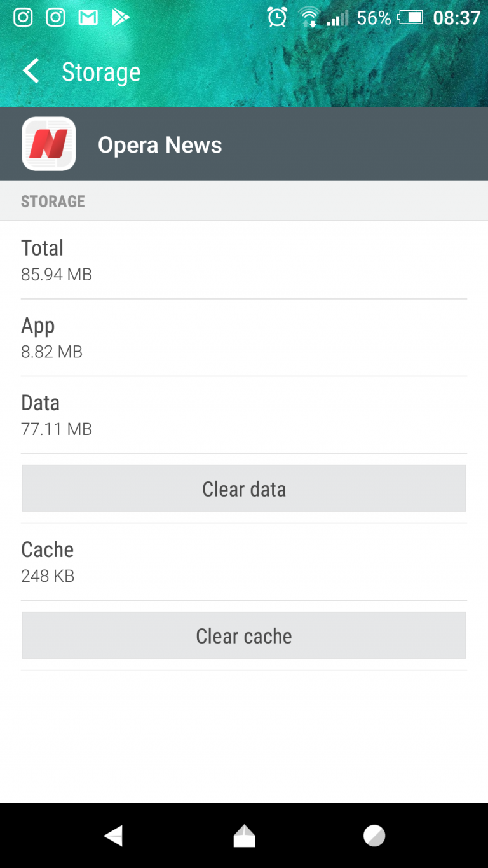Tap the Gmail notification icon
Image resolution: width=488 pixels, height=868 pixels.
88,17
